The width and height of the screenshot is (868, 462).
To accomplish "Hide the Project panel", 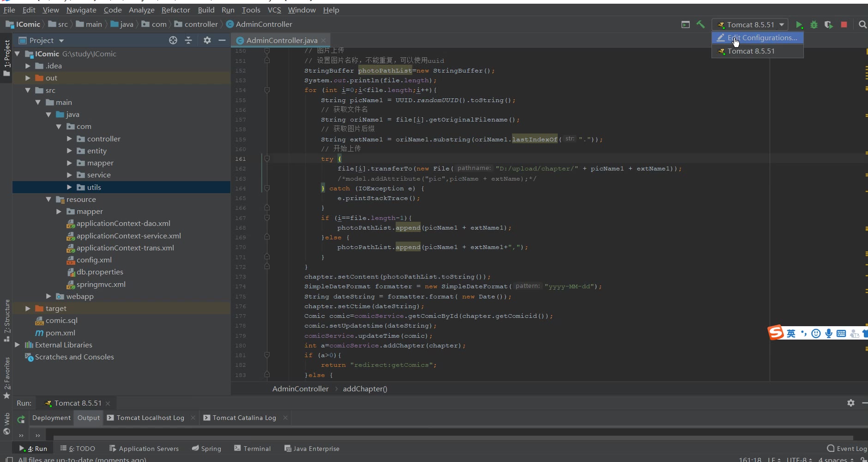I will coord(222,40).
